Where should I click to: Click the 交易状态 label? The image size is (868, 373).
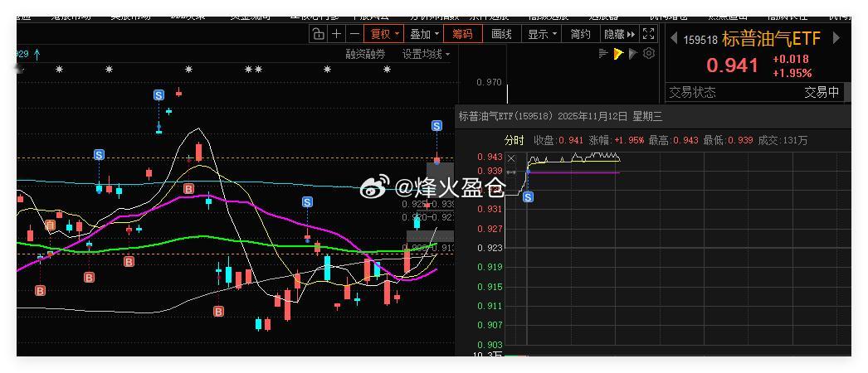(x=692, y=92)
